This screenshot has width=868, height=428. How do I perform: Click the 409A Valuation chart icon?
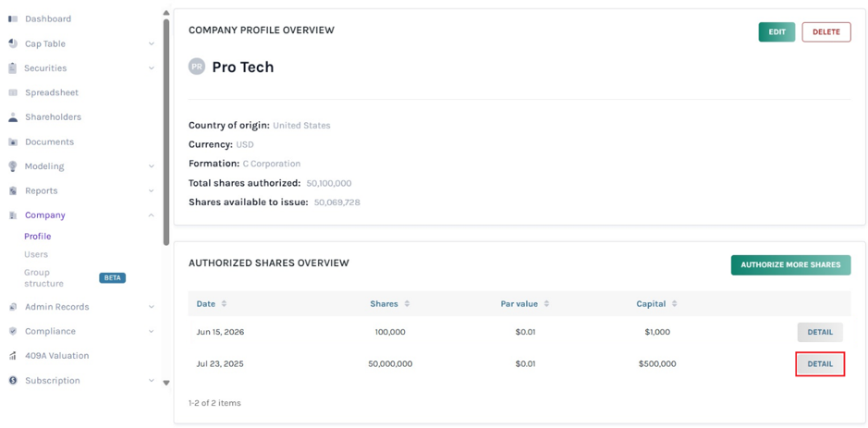pyautogui.click(x=13, y=356)
